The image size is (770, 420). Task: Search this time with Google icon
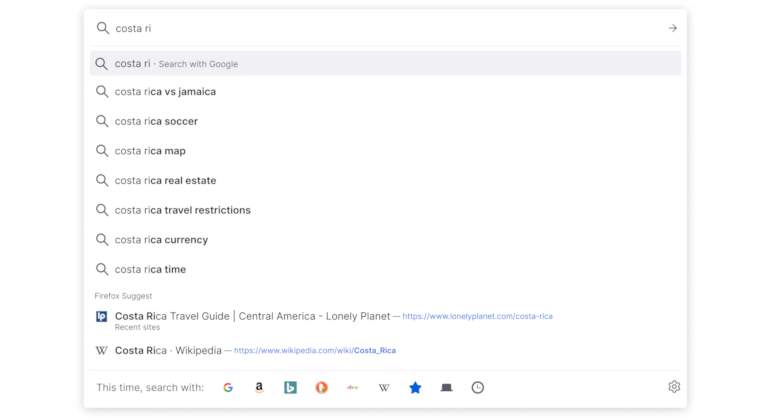pyautogui.click(x=228, y=388)
